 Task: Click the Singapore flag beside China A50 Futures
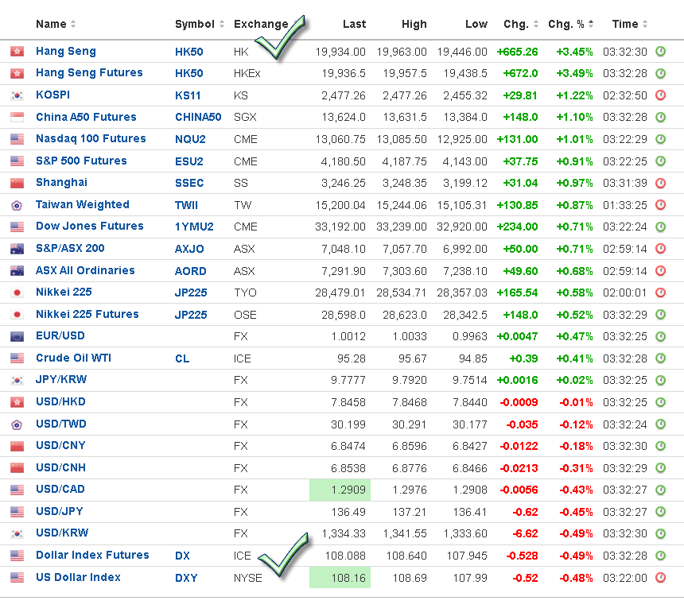click(17, 118)
